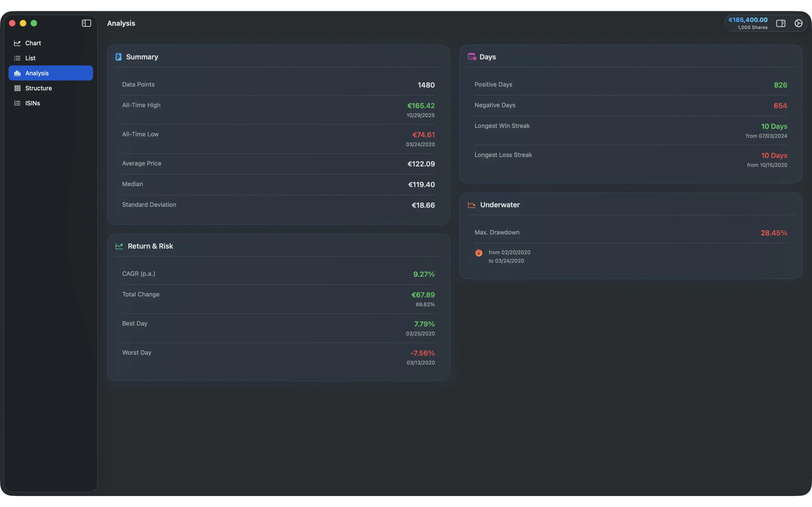This screenshot has width=812, height=507.
Task: Click the ISINs numbered list icon
Action: coord(17,103)
